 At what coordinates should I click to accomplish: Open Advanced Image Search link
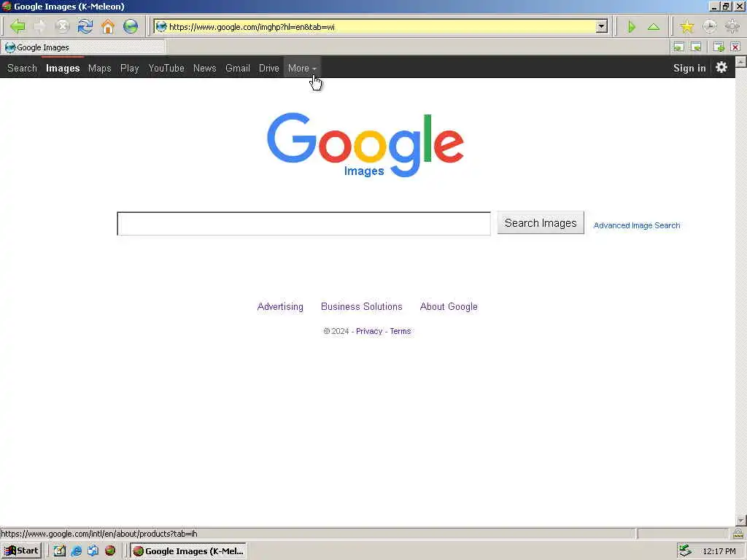point(636,225)
